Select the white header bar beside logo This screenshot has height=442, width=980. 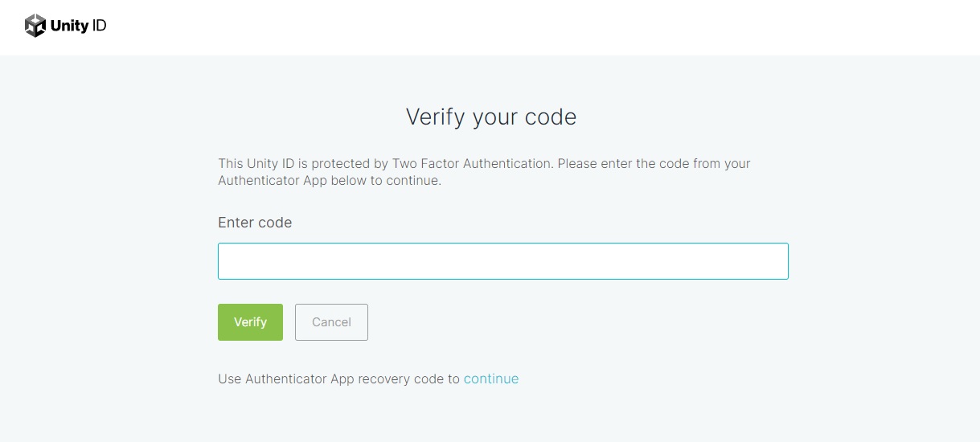click(543, 27)
